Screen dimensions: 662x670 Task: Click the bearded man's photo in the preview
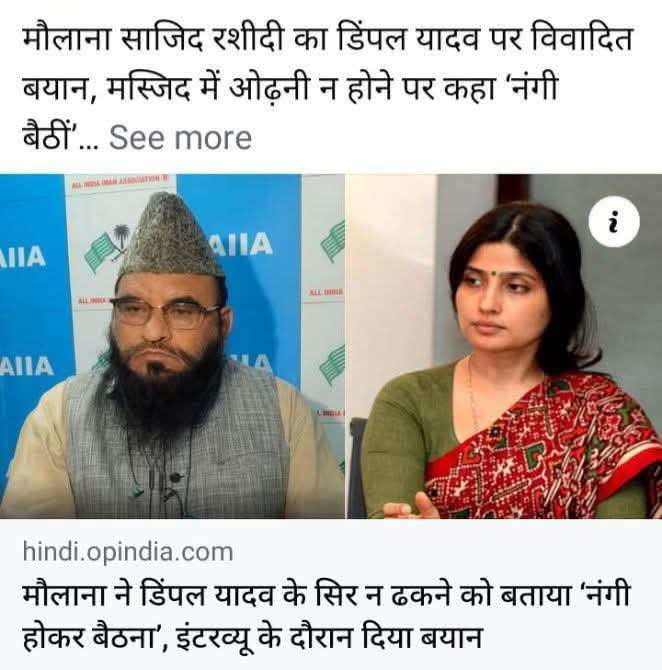coord(172,346)
